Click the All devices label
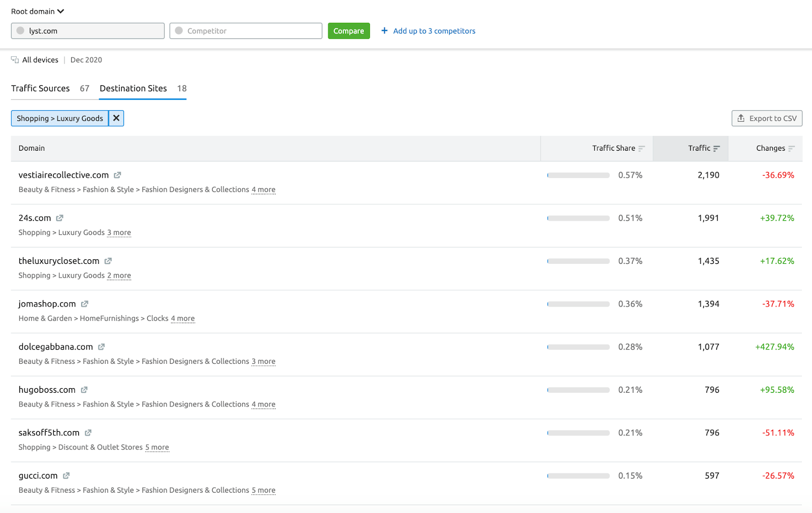 [40, 60]
